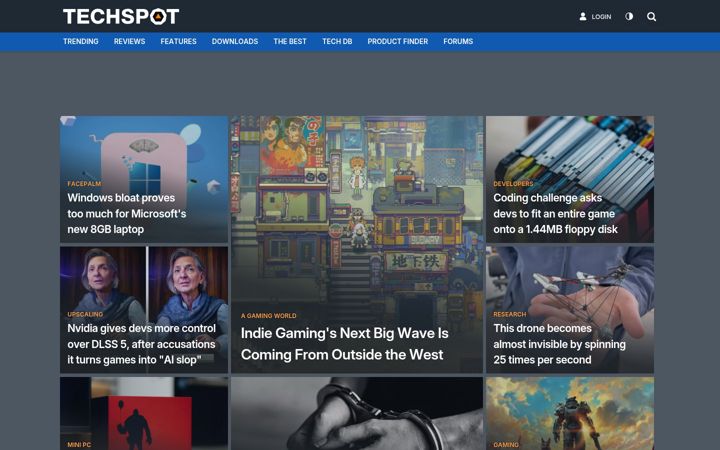Image resolution: width=720 pixels, height=450 pixels.
Task: Click the TechSpot logo
Action: pos(121,17)
